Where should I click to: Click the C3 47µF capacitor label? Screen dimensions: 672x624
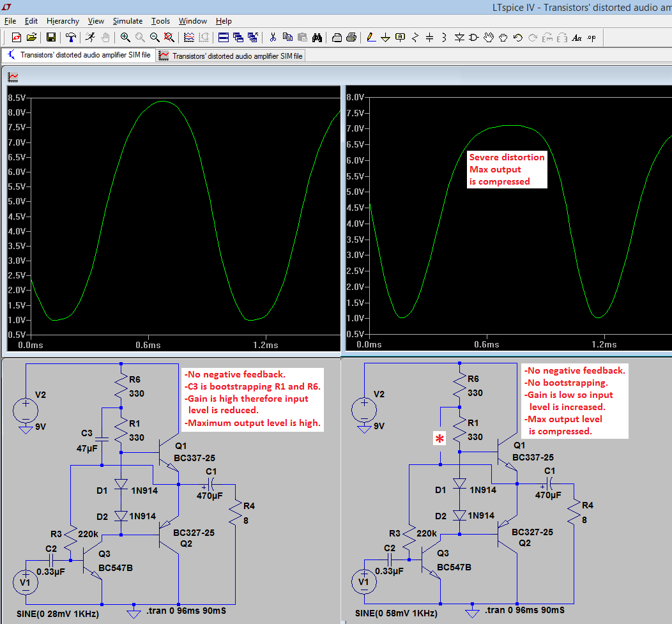(87, 441)
